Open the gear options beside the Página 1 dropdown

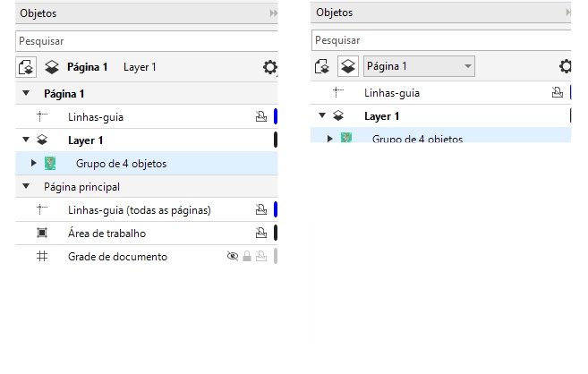[566, 66]
